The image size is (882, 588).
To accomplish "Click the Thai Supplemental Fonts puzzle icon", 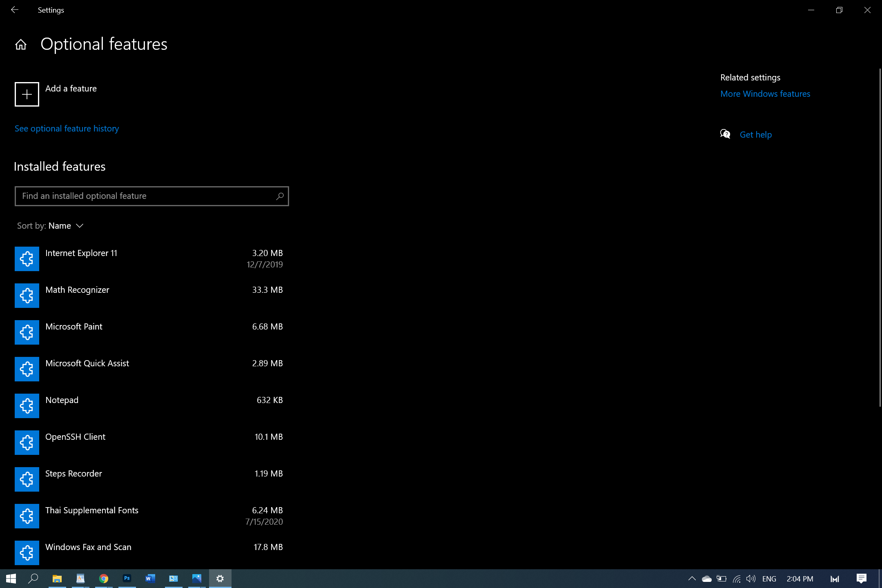I will (x=27, y=516).
